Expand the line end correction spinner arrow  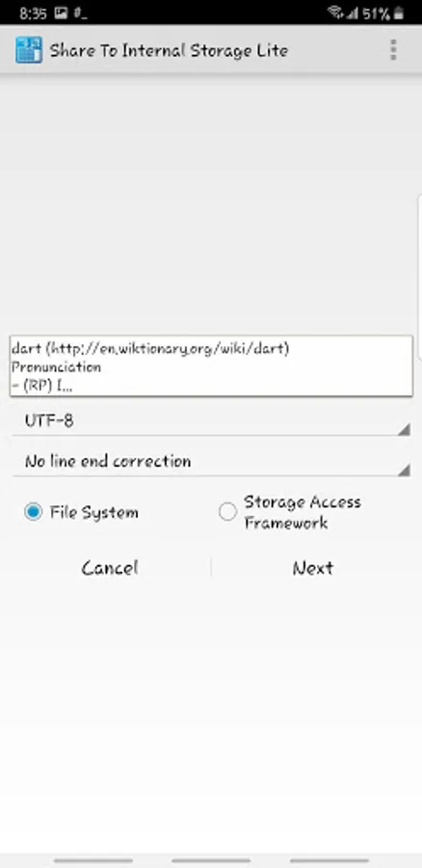(x=404, y=470)
